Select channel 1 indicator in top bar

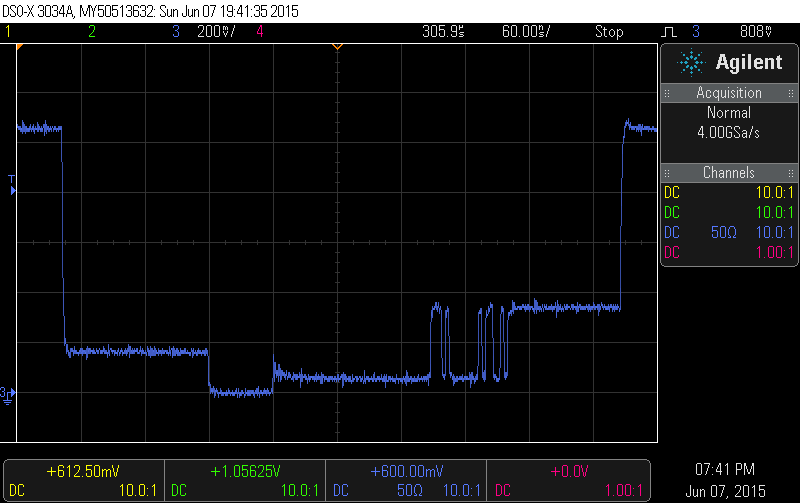click(8, 32)
